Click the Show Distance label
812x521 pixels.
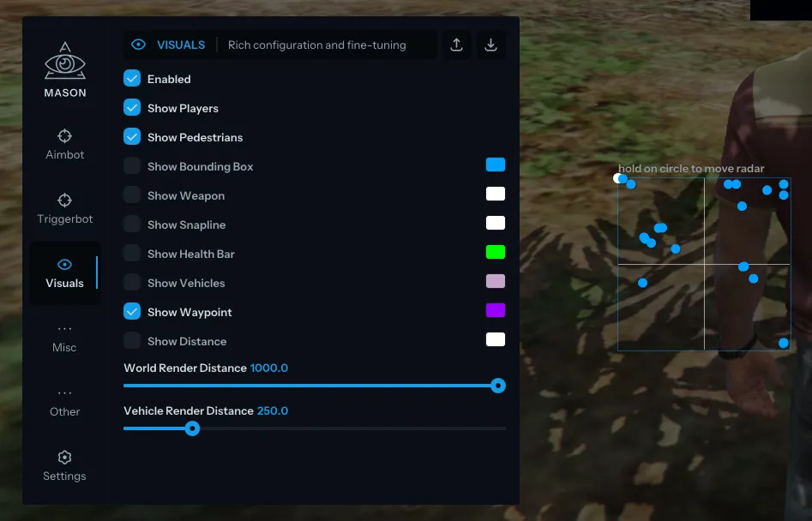tap(187, 341)
